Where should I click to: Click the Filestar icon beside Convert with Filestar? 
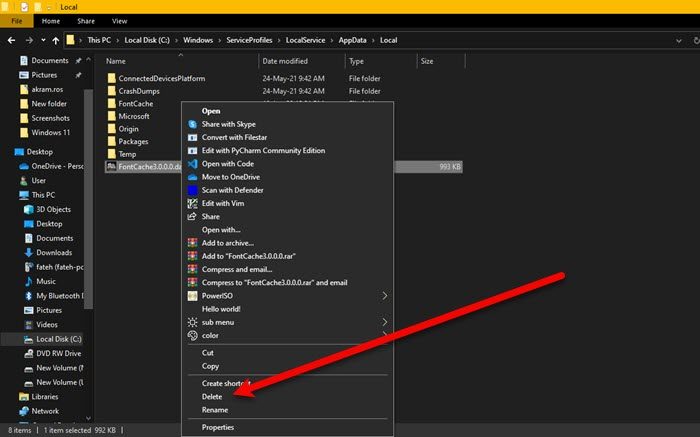pos(193,137)
